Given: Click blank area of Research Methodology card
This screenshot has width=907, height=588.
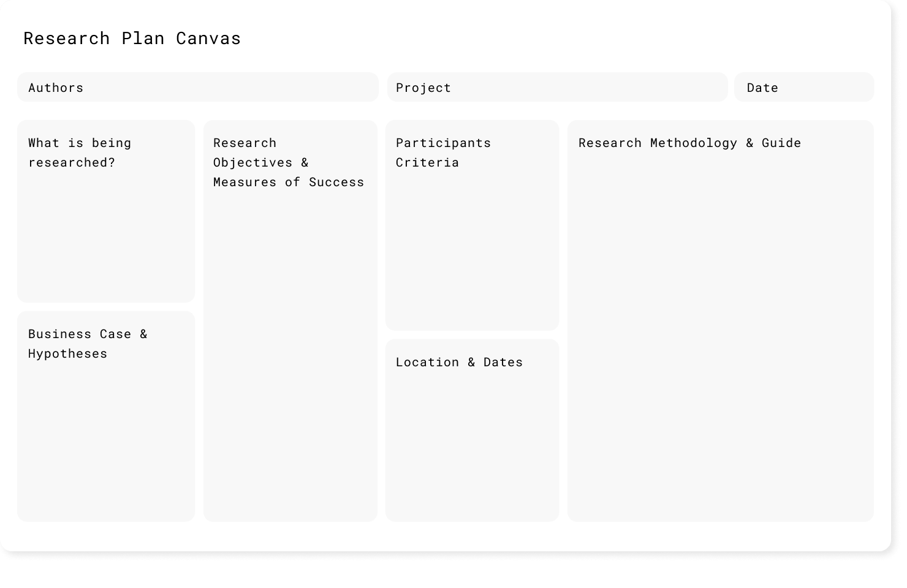Looking at the screenshot, I should tap(721, 337).
